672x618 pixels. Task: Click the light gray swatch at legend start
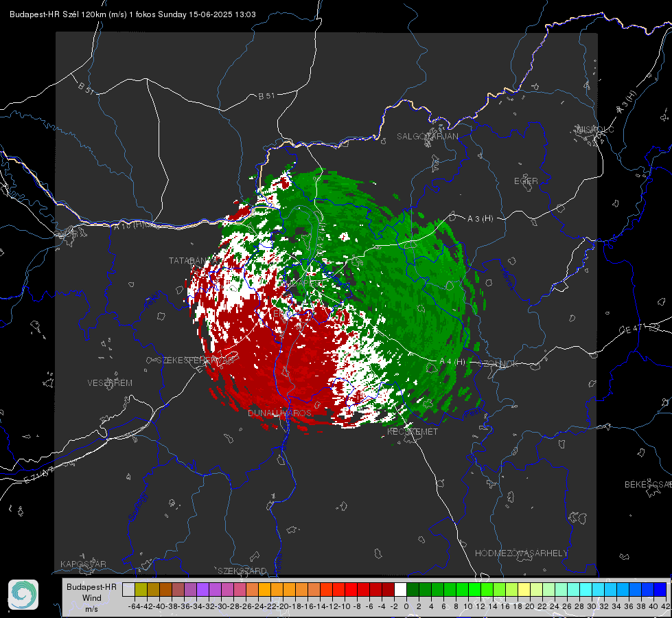tap(128, 590)
